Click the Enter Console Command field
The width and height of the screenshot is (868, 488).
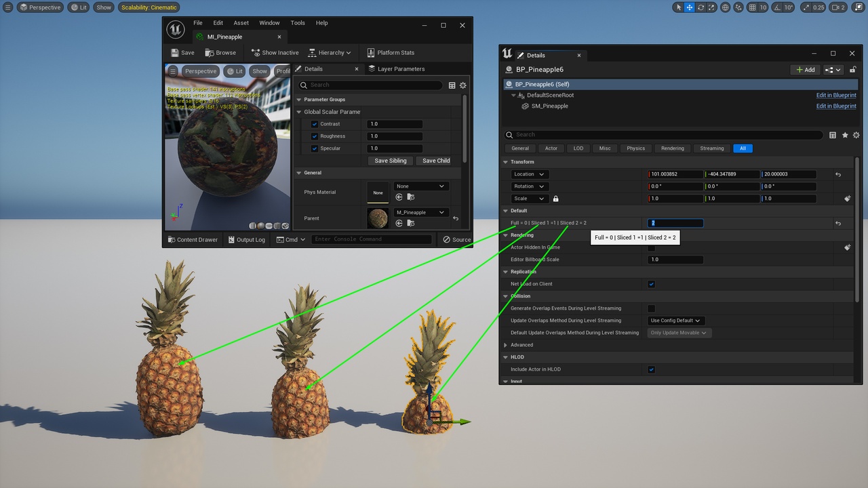[x=371, y=239]
